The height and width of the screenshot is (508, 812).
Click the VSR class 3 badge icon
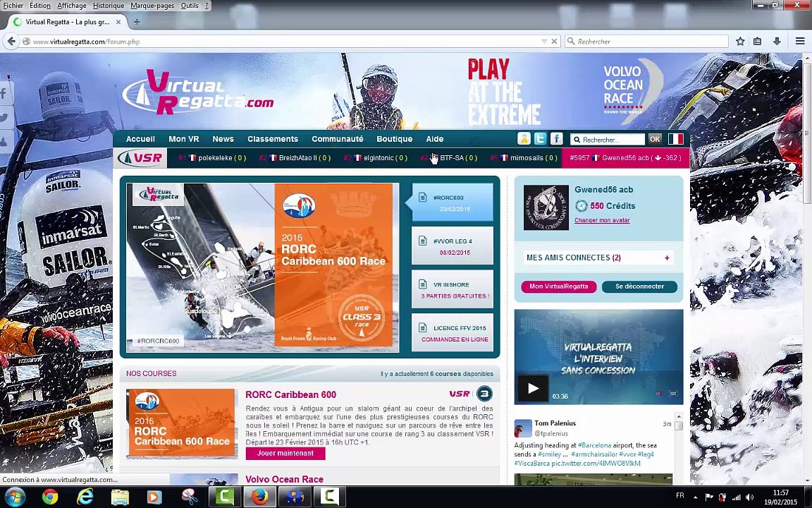(484, 394)
